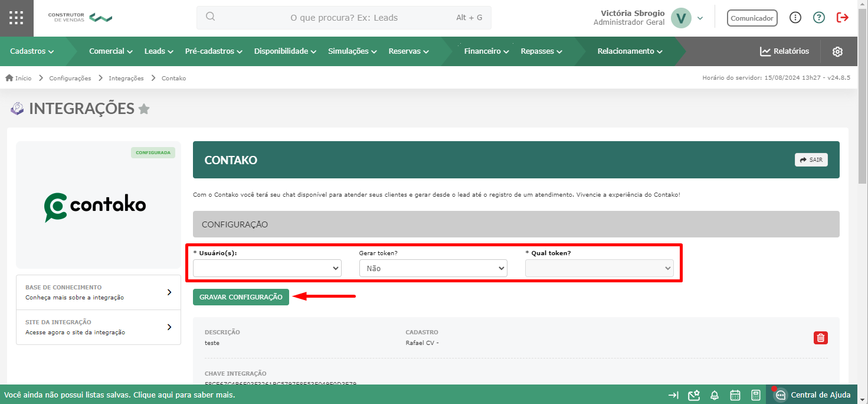Go to Início breadcrumb
The height and width of the screenshot is (404, 868).
pyautogui.click(x=18, y=78)
